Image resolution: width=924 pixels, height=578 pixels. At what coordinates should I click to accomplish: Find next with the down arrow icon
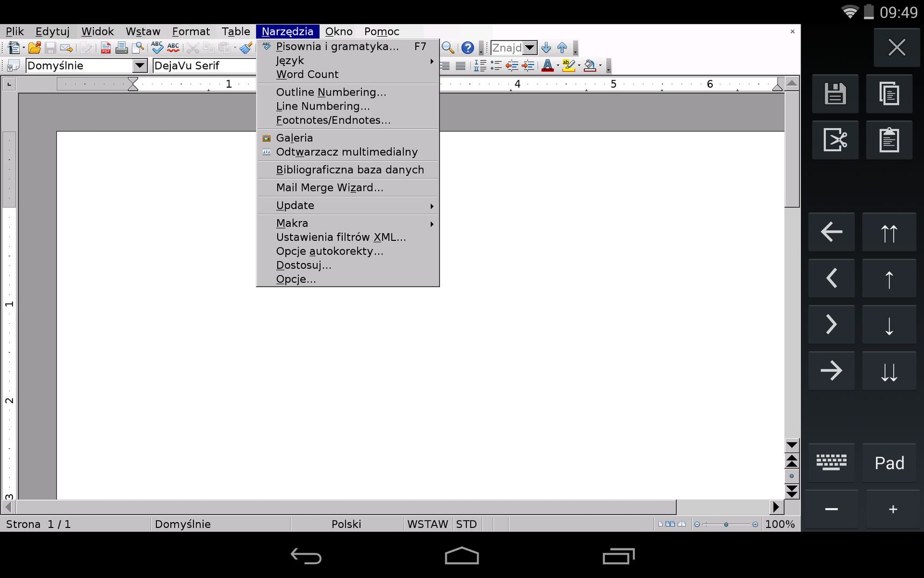[546, 48]
